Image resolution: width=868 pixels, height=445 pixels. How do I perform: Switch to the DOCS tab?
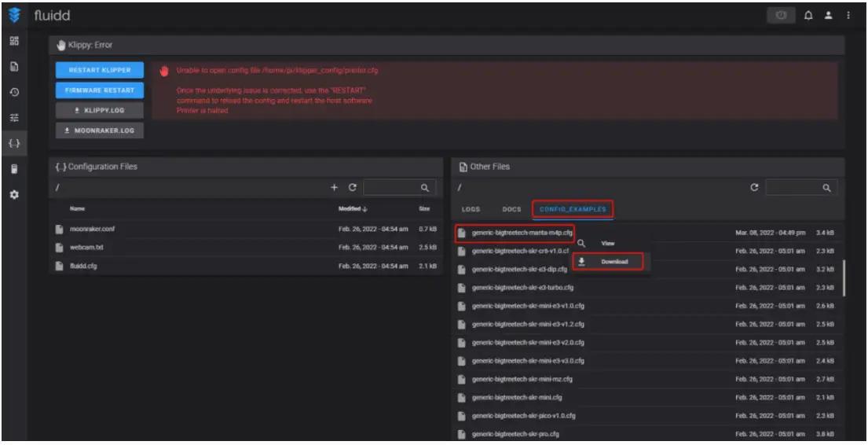click(x=511, y=209)
